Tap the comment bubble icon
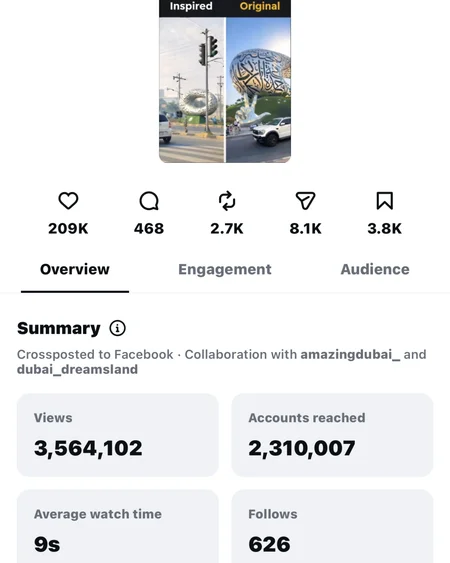Viewport: 450px width, 563px height. point(149,201)
